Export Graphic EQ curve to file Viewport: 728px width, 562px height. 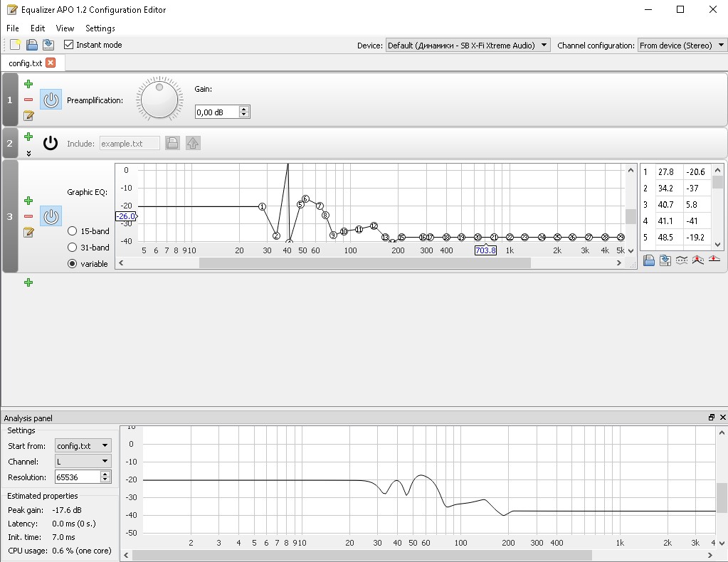tap(665, 260)
